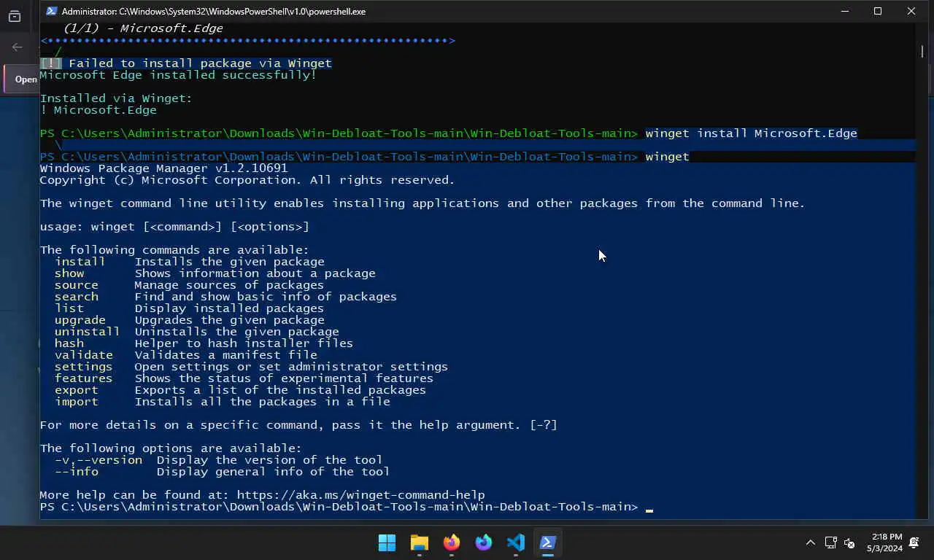Click the "! Microsoft.Edge" list line
The height and width of the screenshot is (560, 934).
(x=98, y=110)
